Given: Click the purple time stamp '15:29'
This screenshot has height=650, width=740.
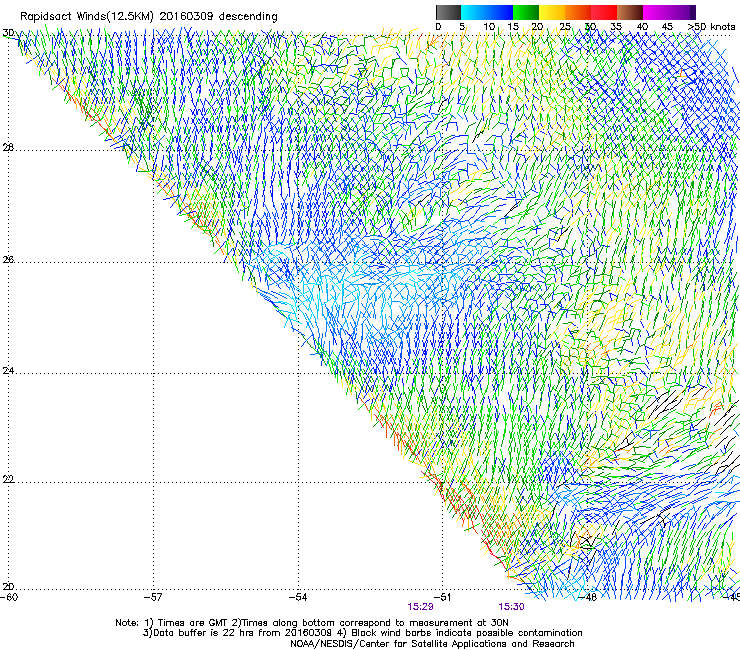Looking at the screenshot, I should tap(420, 607).
